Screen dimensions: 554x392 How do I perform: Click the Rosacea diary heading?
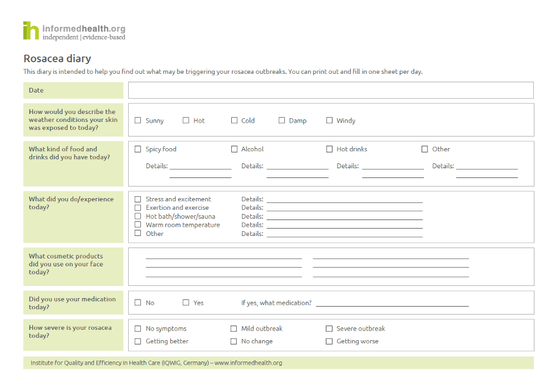(57, 59)
